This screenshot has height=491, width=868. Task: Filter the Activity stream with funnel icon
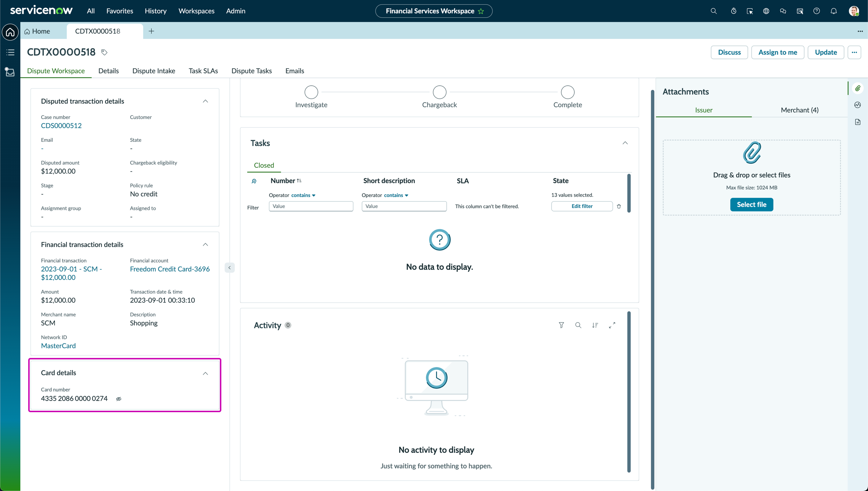click(561, 325)
